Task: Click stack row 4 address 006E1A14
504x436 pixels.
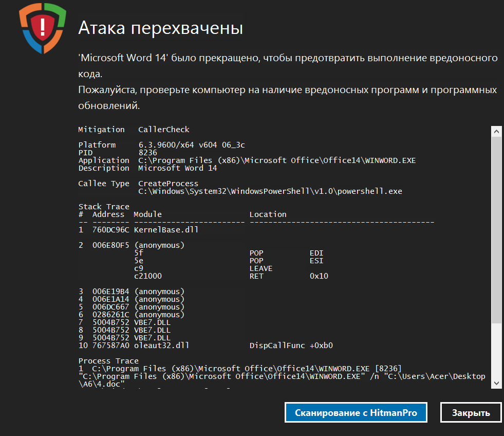Action: pos(110,300)
